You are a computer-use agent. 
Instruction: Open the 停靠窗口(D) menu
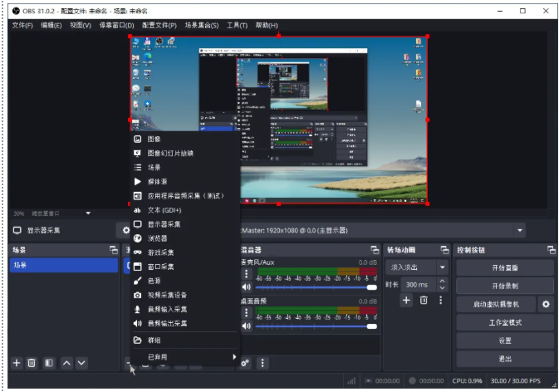coord(116,25)
